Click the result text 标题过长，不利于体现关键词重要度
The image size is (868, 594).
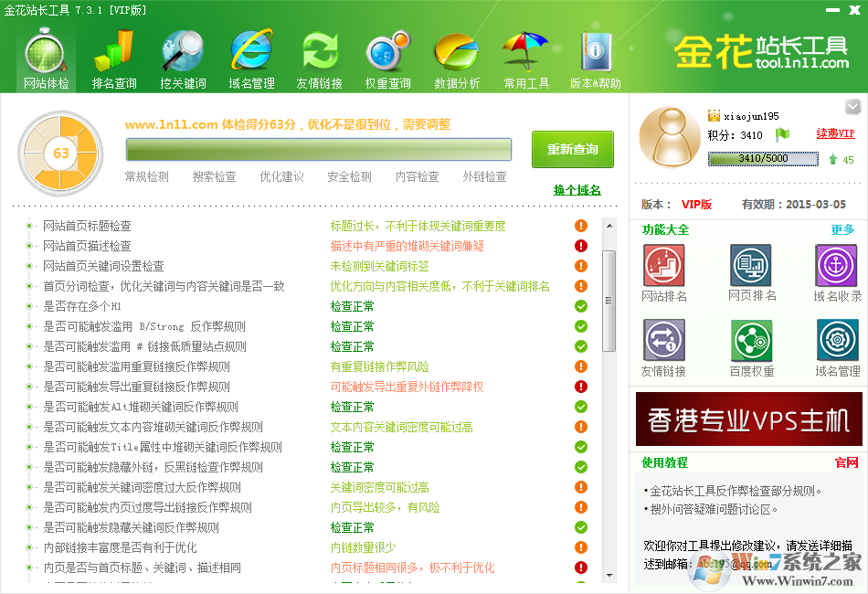pos(418,226)
